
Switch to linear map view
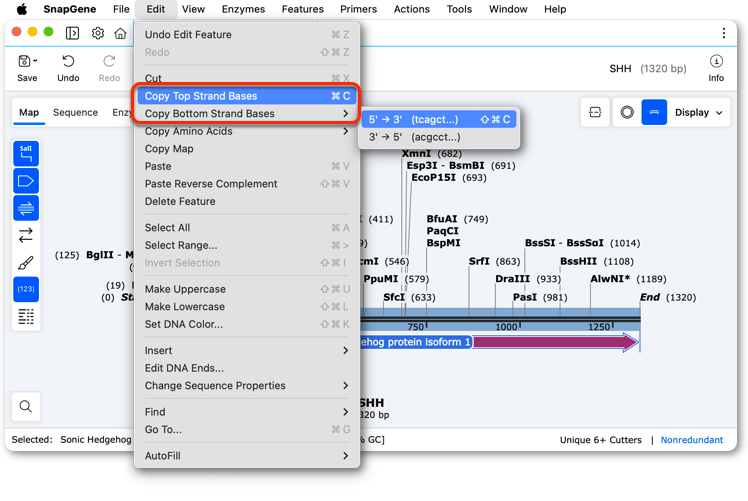[654, 113]
